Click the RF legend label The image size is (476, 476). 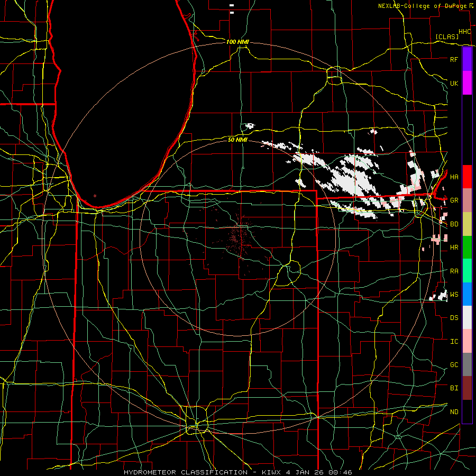[x=454, y=59]
